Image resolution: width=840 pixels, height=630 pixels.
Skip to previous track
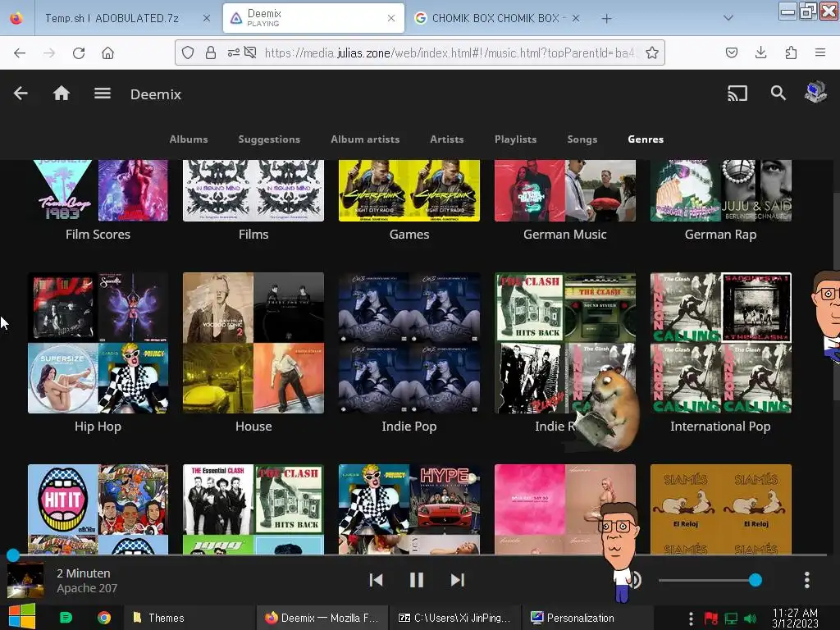[x=376, y=580]
